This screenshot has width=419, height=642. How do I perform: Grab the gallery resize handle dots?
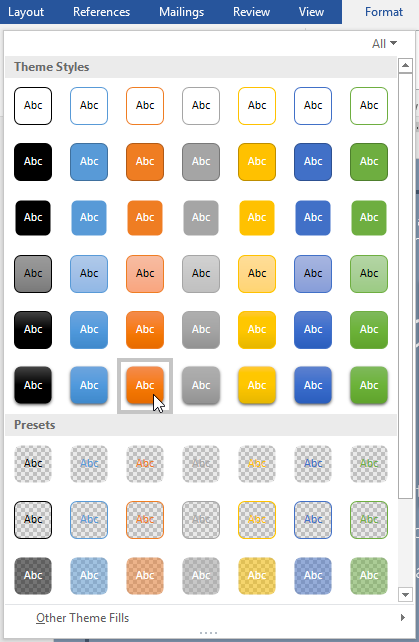pyautogui.click(x=208, y=633)
